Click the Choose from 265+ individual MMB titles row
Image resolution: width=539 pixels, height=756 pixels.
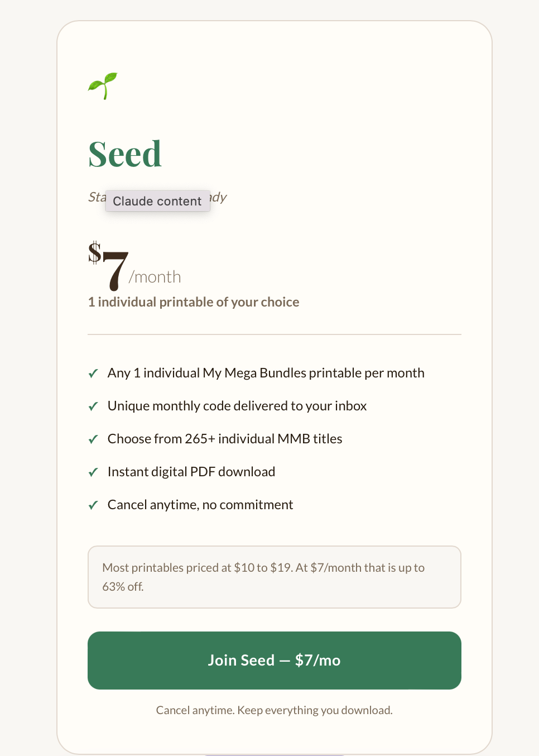224,439
